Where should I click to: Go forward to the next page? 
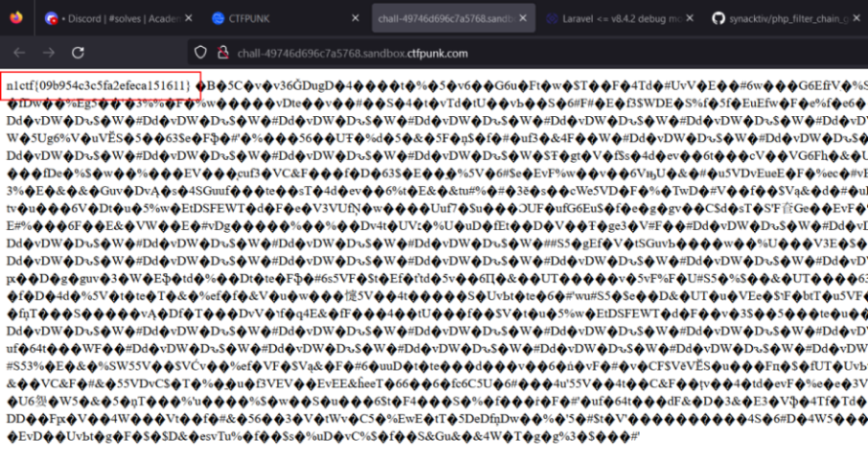click(49, 53)
